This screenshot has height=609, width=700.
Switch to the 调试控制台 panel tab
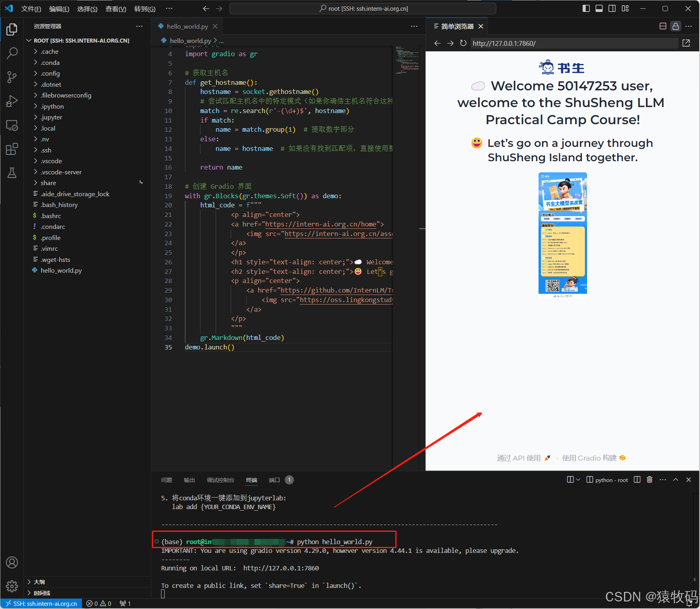pyautogui.click(x=220, y=480)
